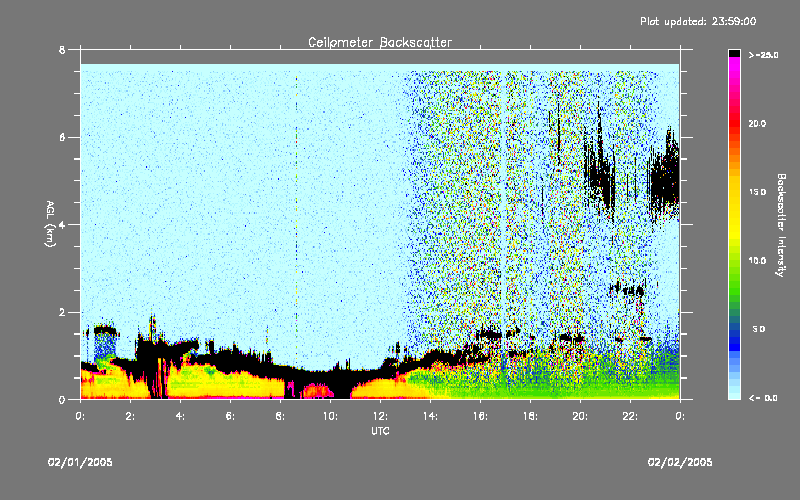Click the green band near 10.0

pyautogui.click(x=734, y=265)
